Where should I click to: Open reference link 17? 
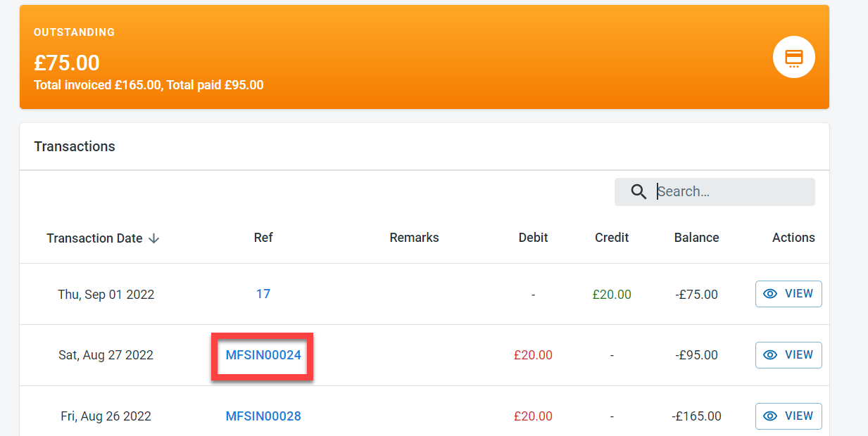pyautogui.click(x=263, y=294)
